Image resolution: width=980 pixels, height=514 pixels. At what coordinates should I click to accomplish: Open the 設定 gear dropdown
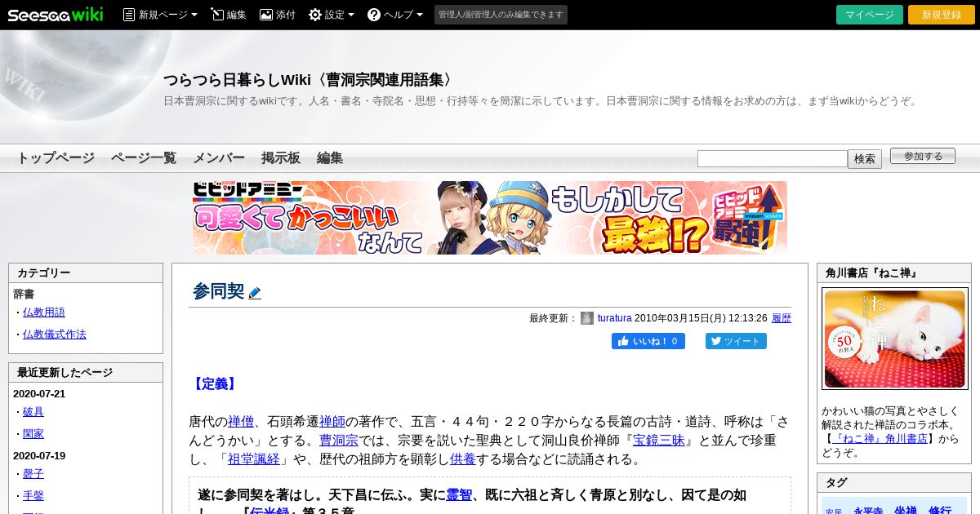click(x=331, y=15)
